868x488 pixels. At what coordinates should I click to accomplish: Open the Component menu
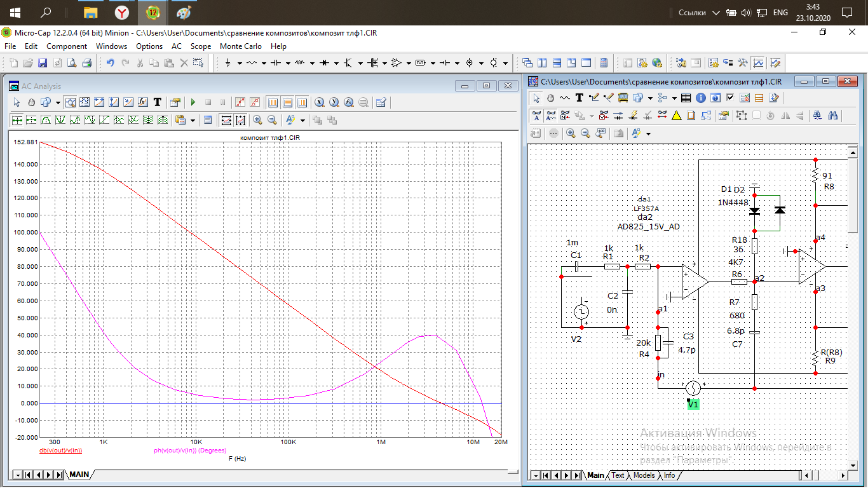point(67,46)
